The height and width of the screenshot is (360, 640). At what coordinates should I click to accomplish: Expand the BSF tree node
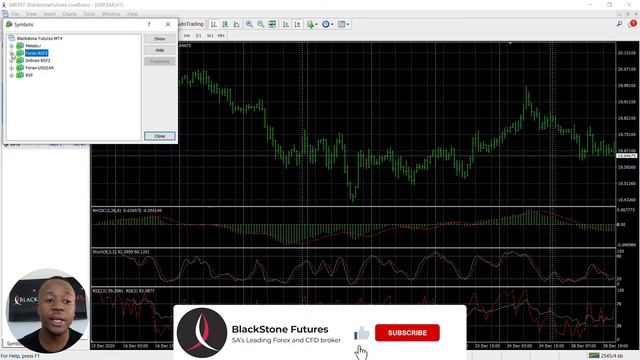click(11, 75)
